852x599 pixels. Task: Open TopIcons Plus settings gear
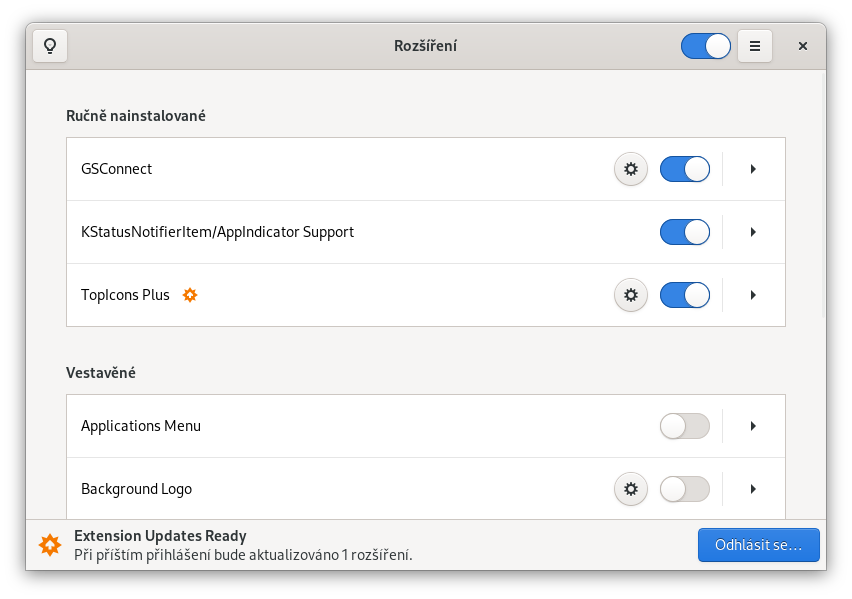630,295
